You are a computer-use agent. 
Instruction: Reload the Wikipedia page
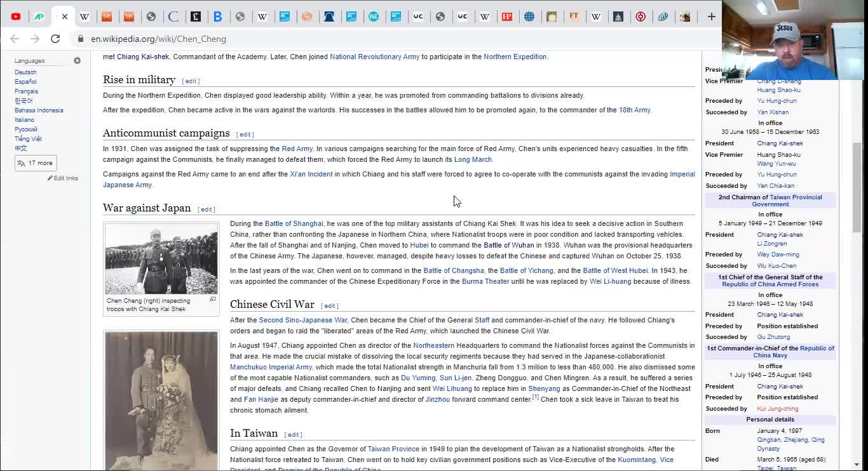(55, 39)
